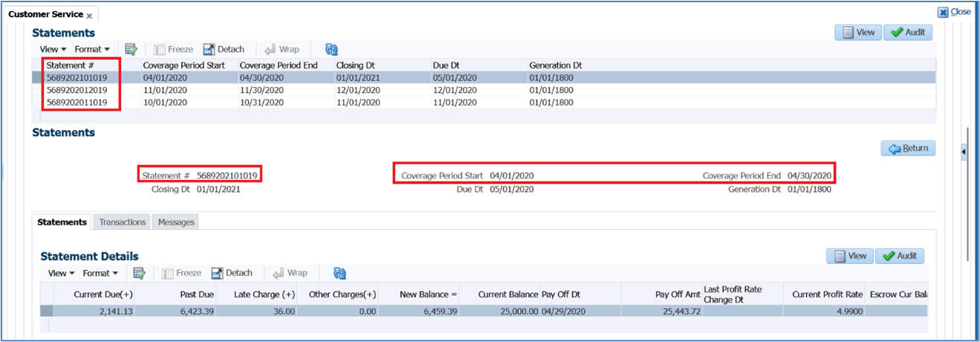Image resolution: width=980 pixels, height=342 pixels.
Task: Select the Statements sub-tab
Action: [x=62, y=222]
